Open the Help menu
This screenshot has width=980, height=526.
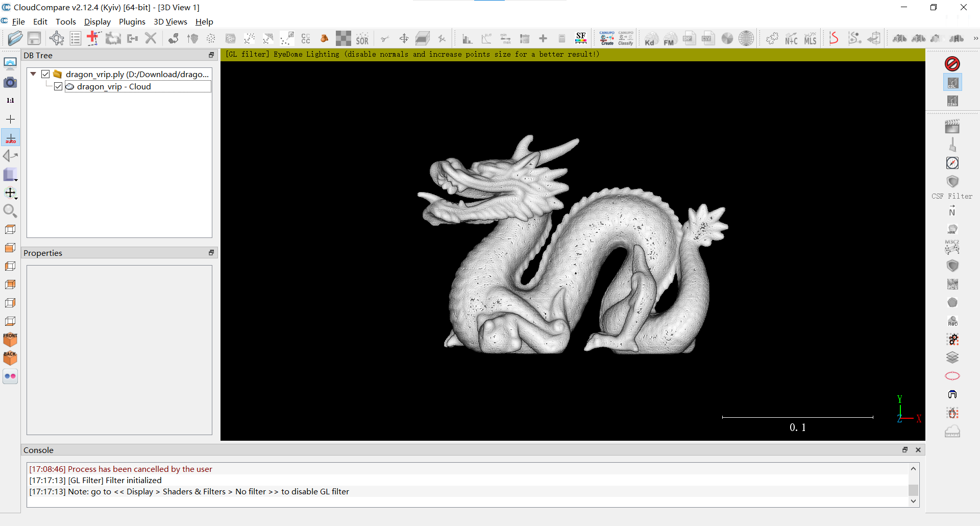click(204, 21)
